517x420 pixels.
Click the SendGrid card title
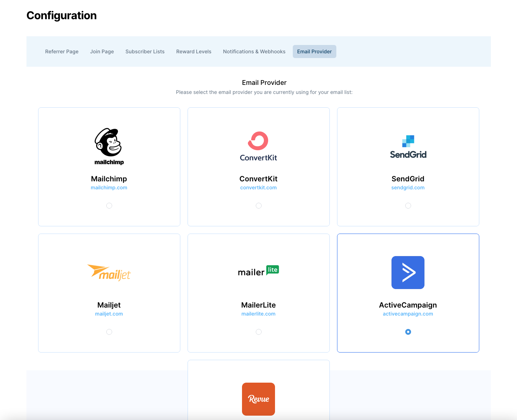tap(408, 179)
